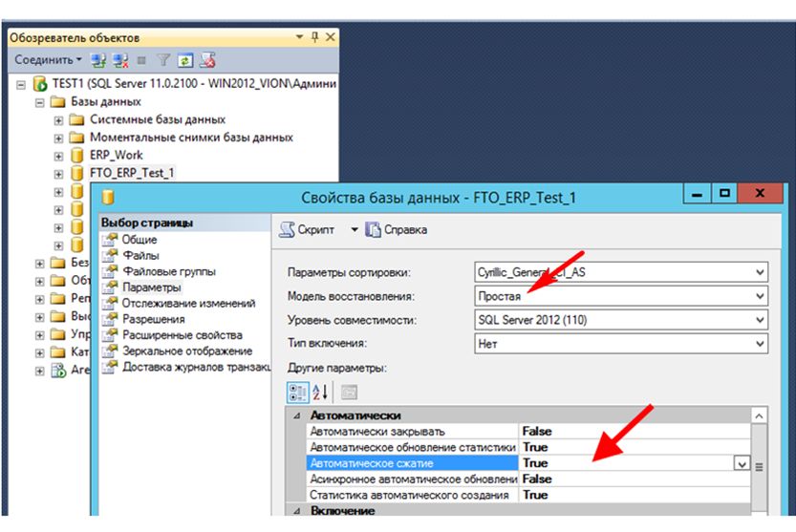Screen dimensions: 796x532
Task: Open the Тип включения combo box
Action: tap(621, 344)
